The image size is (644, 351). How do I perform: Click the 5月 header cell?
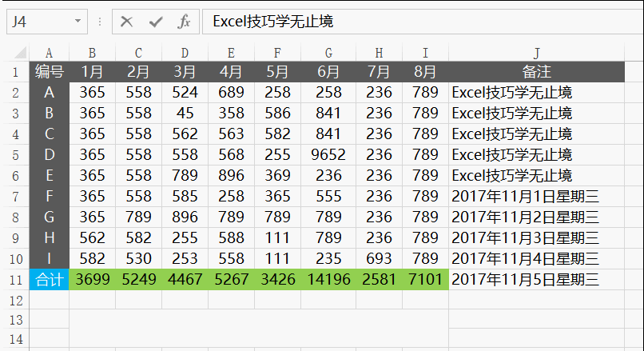point(277,72)
